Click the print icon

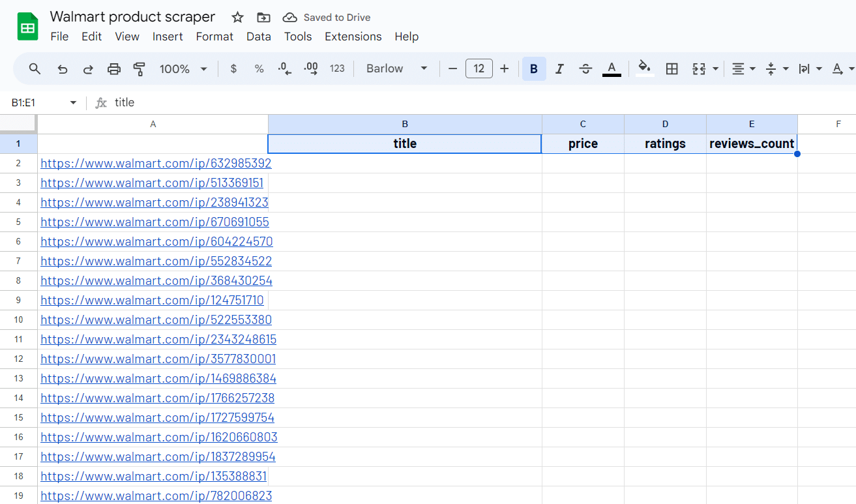pyautogui.click(x=114, y=69)
